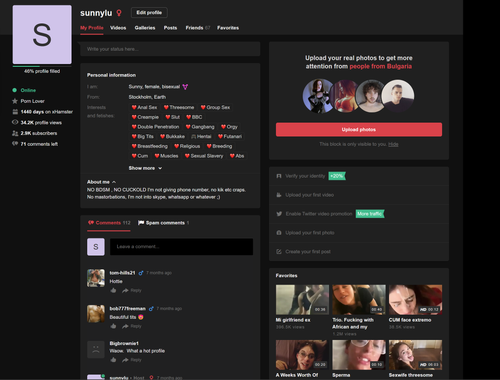Viewport: 500px width, 380px height.
Task: Click the first circular suggested-user photo
Action: 318,96
